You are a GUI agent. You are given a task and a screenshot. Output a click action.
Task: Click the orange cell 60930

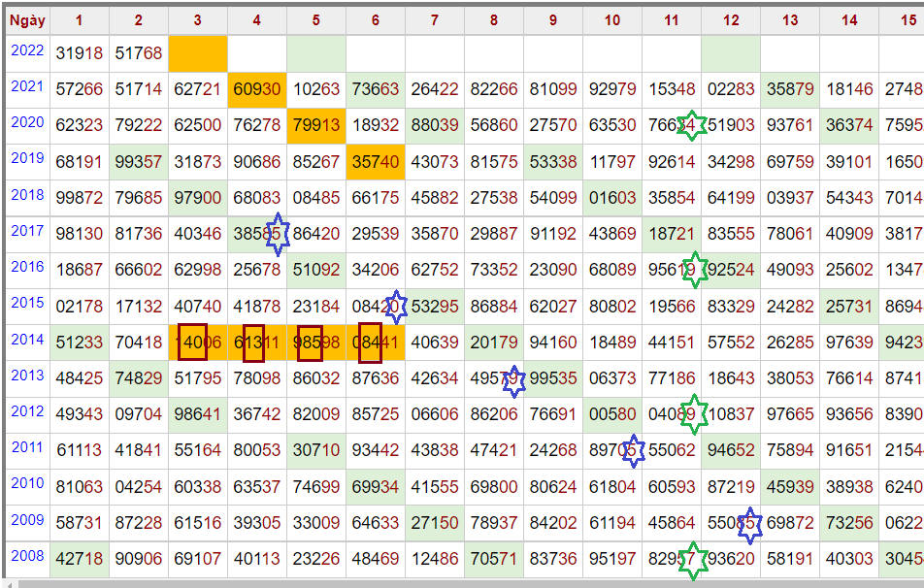(257, 89)
